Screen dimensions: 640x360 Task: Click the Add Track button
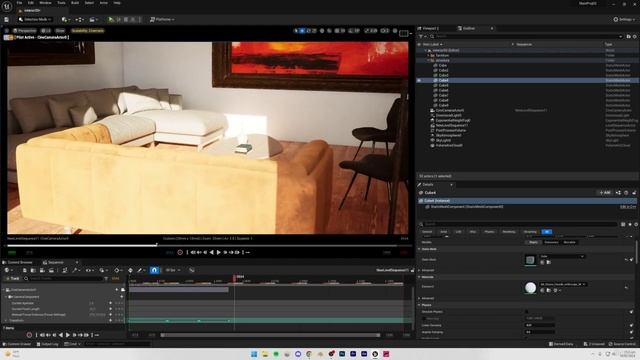(12, 278)
